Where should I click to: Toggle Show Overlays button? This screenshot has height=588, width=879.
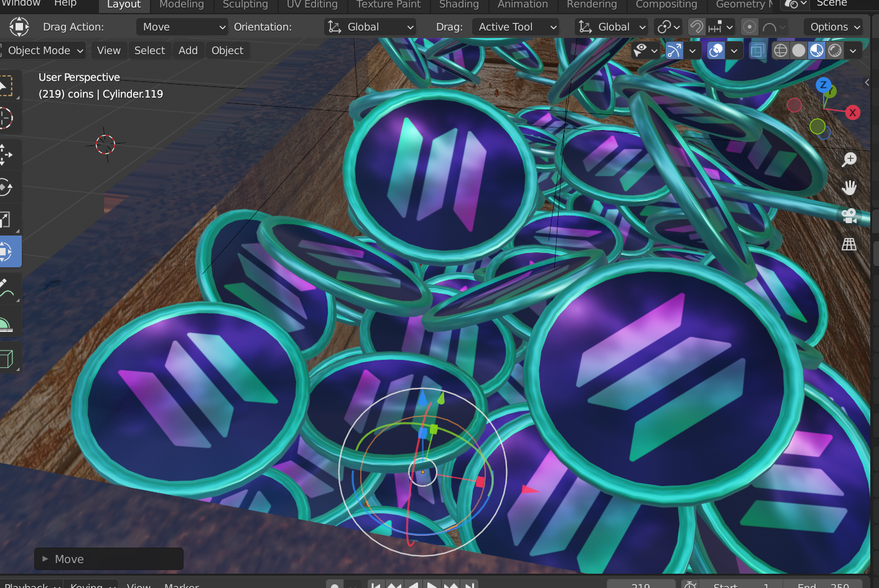(x=716, y=50)
